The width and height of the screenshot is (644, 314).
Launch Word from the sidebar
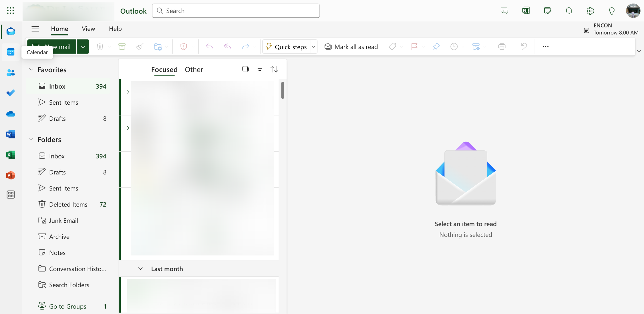click(x=11, y=134)
